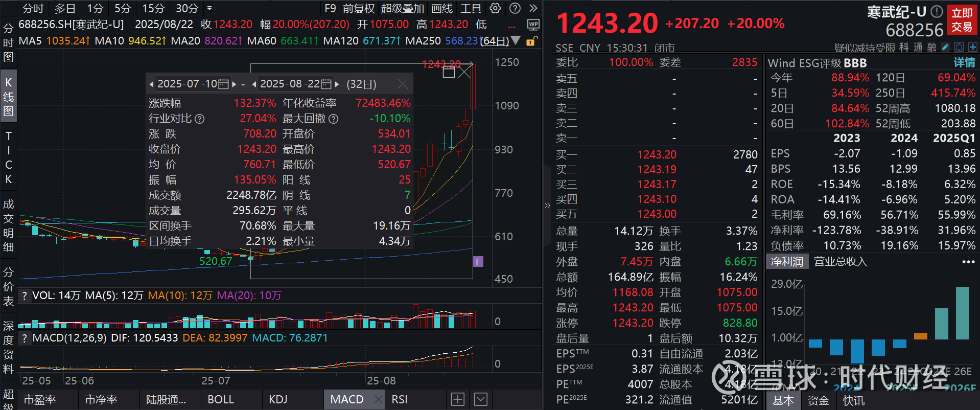Click 行业对比 help question icon
980x410 pixels.
200,119
